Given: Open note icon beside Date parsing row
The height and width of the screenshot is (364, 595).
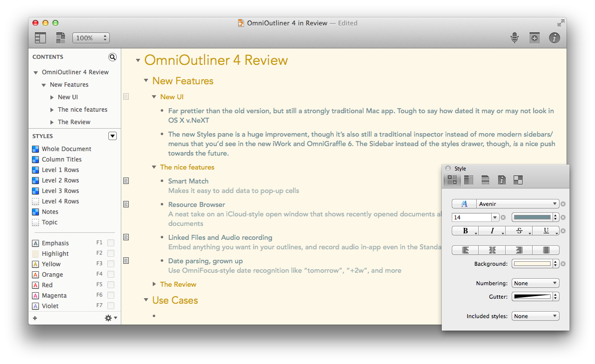Looking at the screenshot, I should click(126, 261).
